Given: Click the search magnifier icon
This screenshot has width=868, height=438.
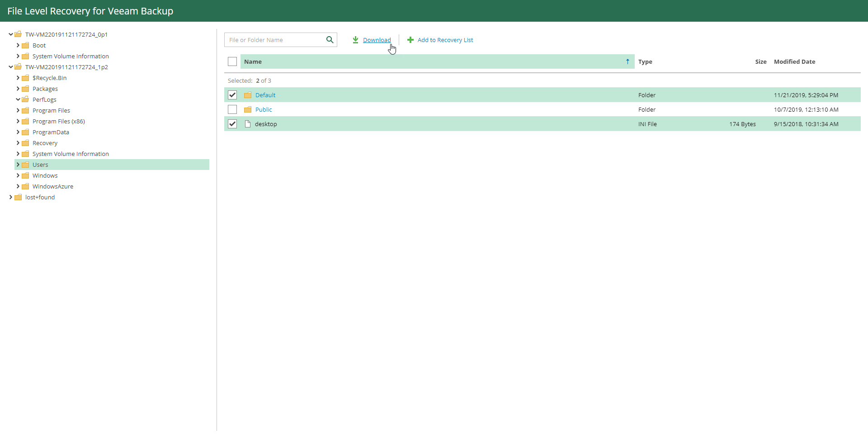Looking at the screenshot, I should coord(330,40).
